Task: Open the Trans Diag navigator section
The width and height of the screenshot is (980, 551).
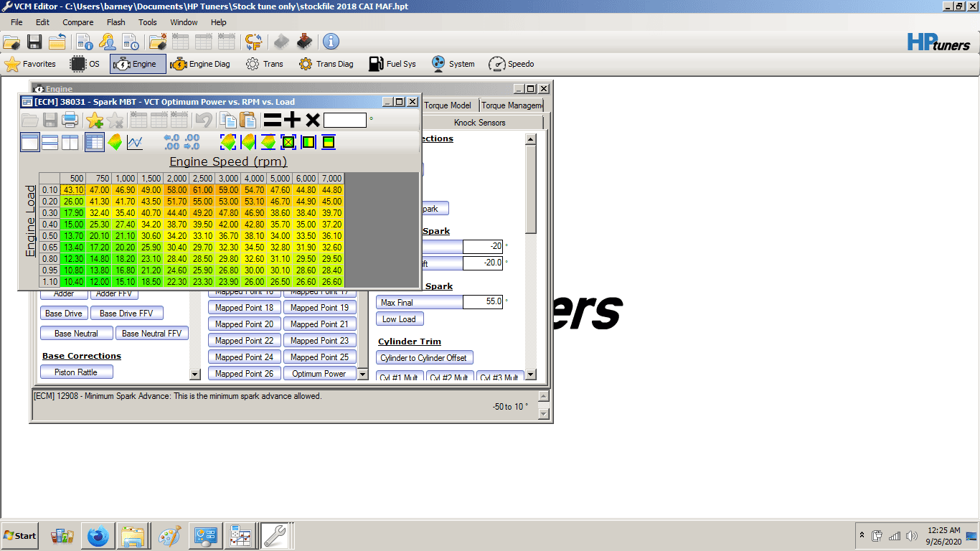Action: 326,64
